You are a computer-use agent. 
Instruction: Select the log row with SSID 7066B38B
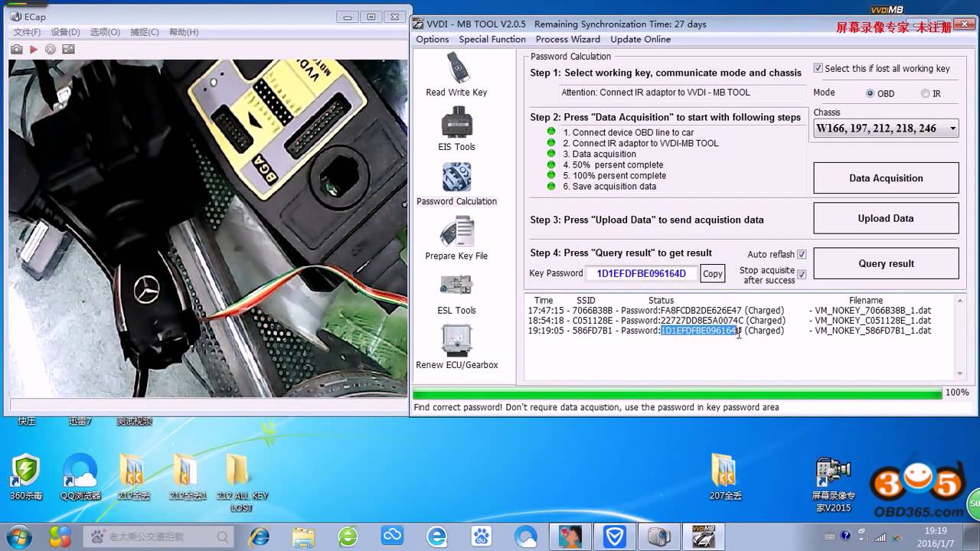pyautogui.click(x=729, y=311)
